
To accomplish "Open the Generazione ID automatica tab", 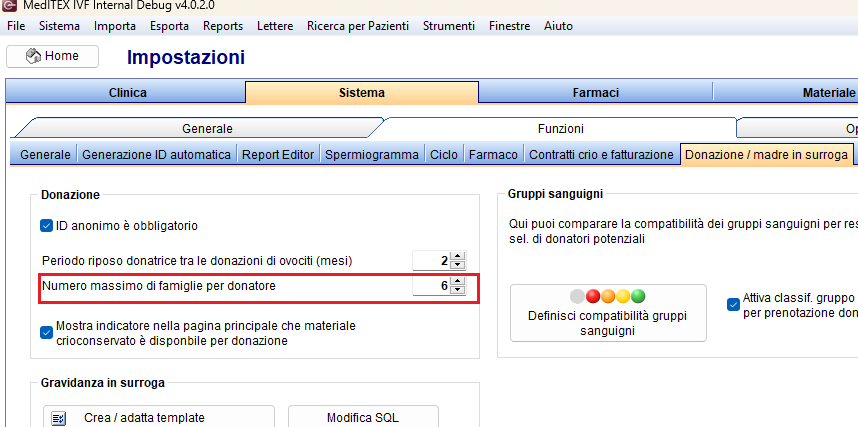I will (x=156, y=155).
